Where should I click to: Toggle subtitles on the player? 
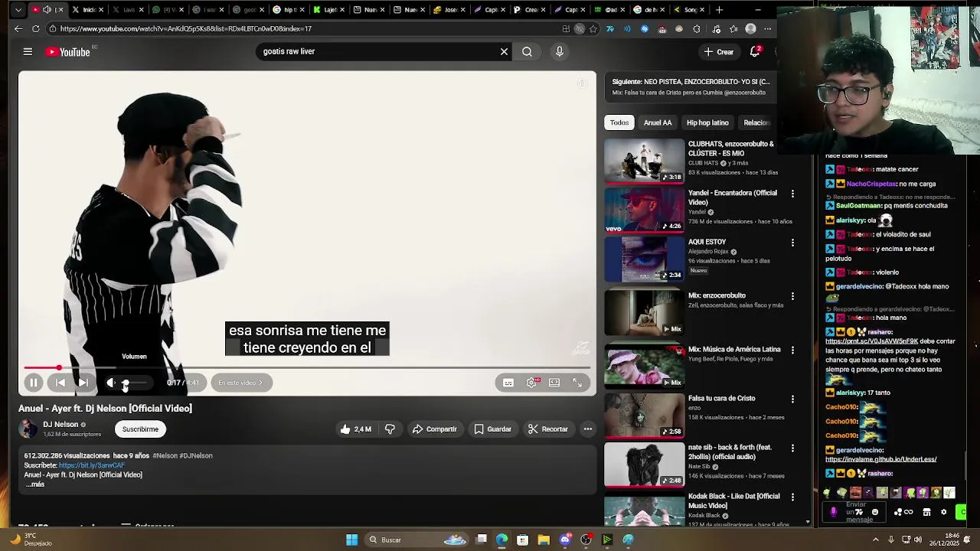508,383
